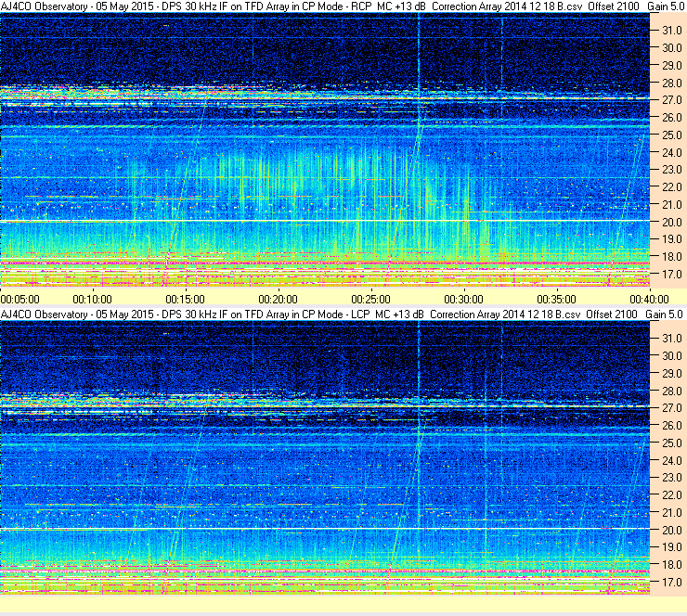687x616 pixels.
Task: Click the 21.0 frequency label on LCP chart
Action: point(672,513)
